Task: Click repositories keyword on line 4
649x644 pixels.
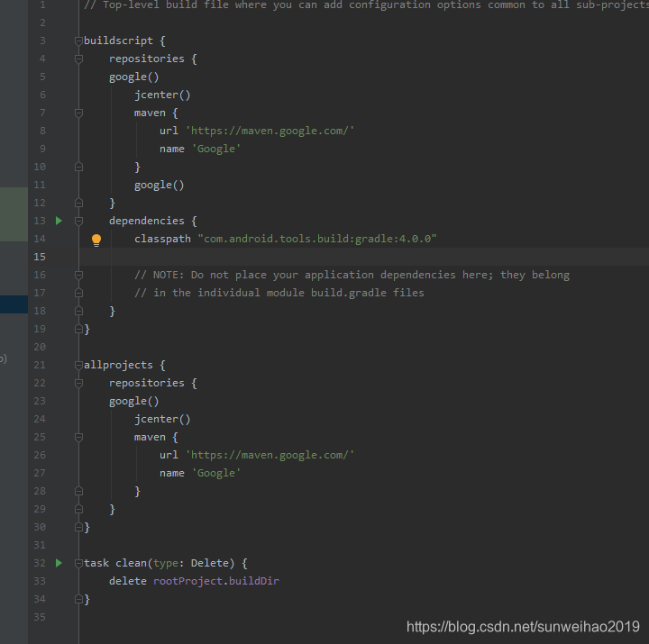Action: (147, 59)
